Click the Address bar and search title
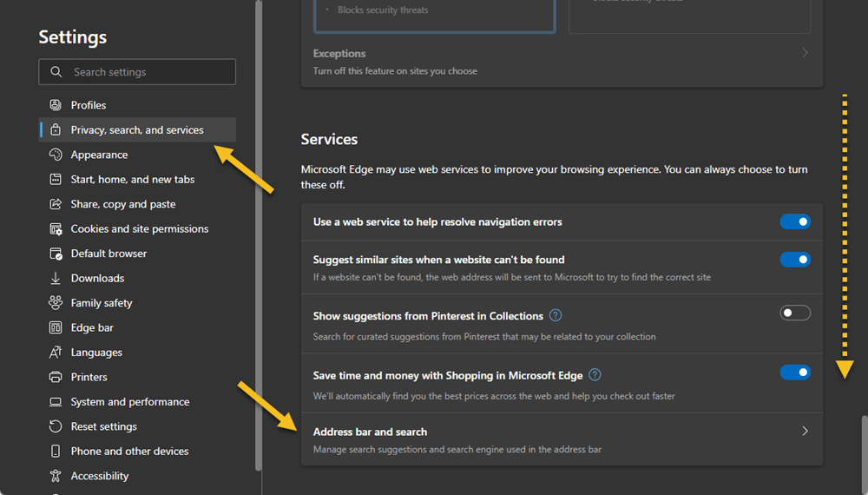 click(x=370, y=432)
